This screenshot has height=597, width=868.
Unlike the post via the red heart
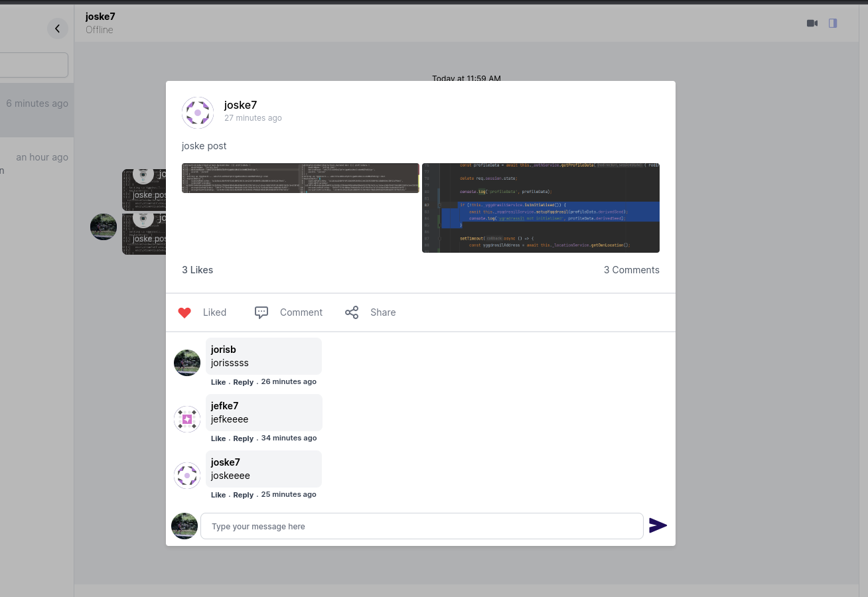[x=184, y=312]
